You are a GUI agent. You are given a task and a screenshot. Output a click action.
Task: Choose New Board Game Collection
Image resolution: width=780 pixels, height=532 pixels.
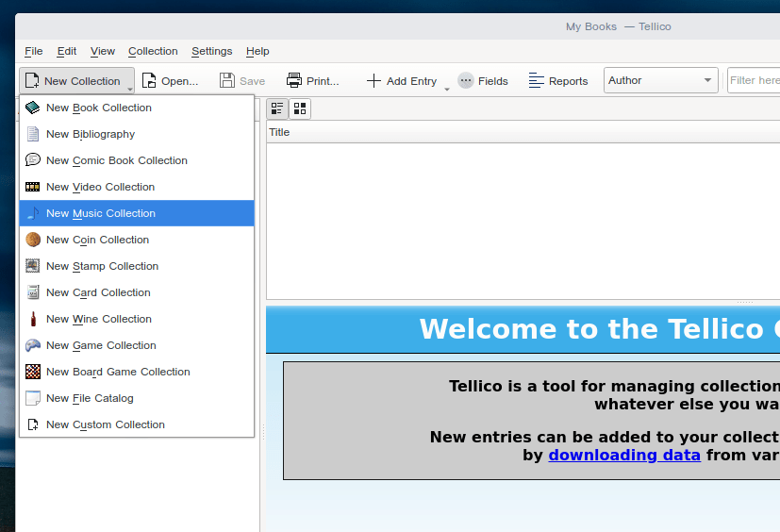point(137,372)
